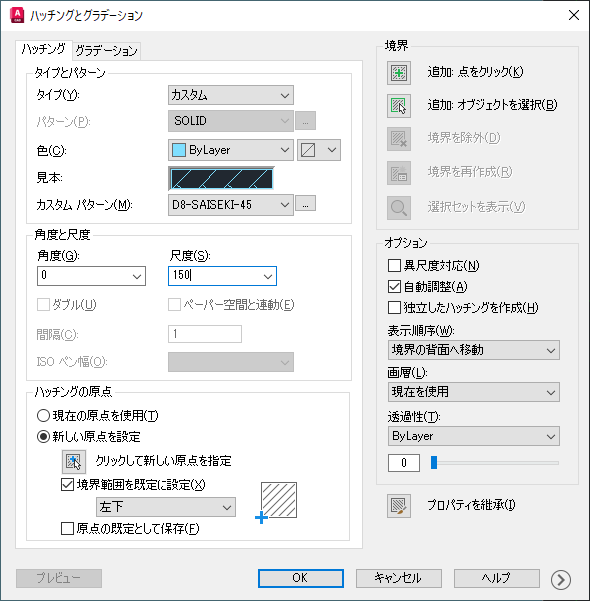Click the 見本 pattern preview swatch
Viewport: 590px width, 601px height.
(x=222, y=179)
